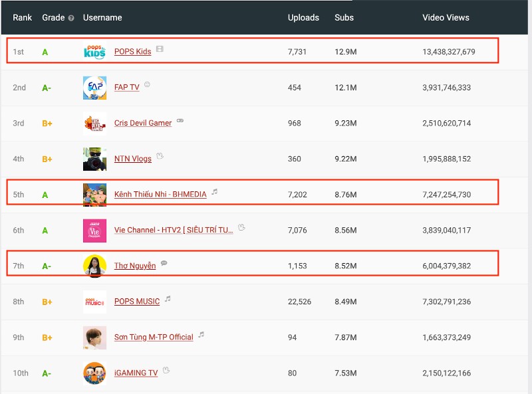Open the FAP TV channel link
Viewport: 532px width, 394px height.
127,87
